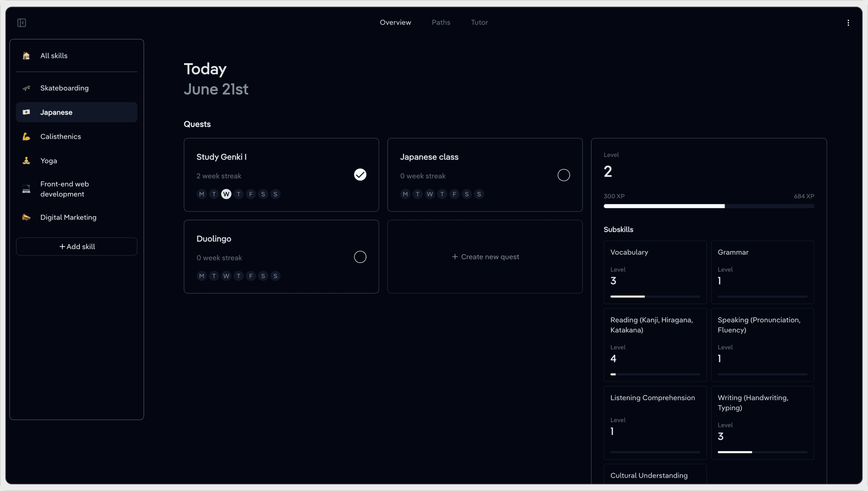Toggle Monday on Japanese class quest
The height and width of the screenshot is (491, 868).
405,194
